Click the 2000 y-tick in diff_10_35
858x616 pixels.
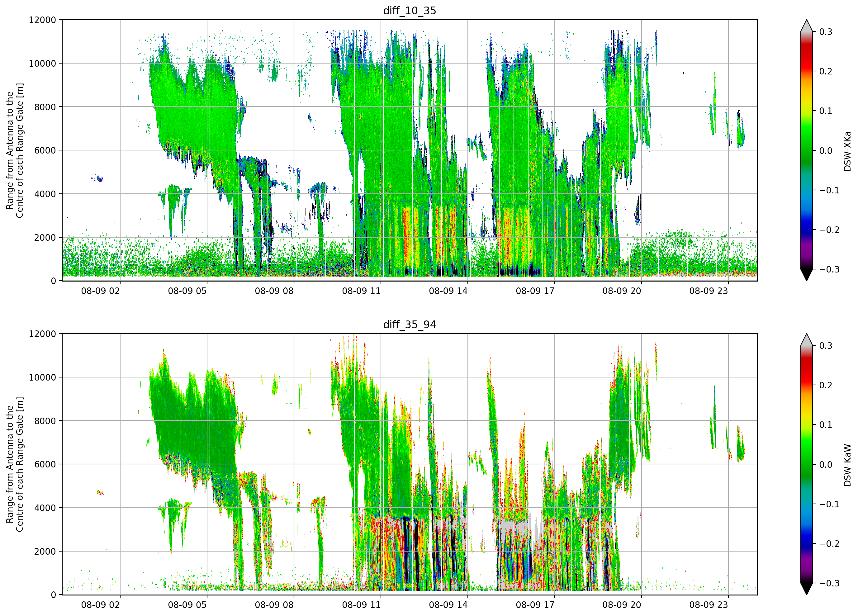(45, 238)
